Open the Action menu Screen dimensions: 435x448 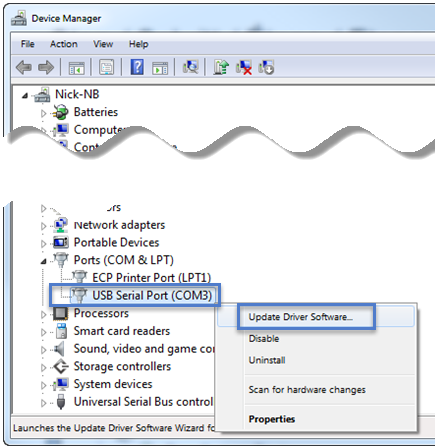pyautogui.click(x=64, y=44)
